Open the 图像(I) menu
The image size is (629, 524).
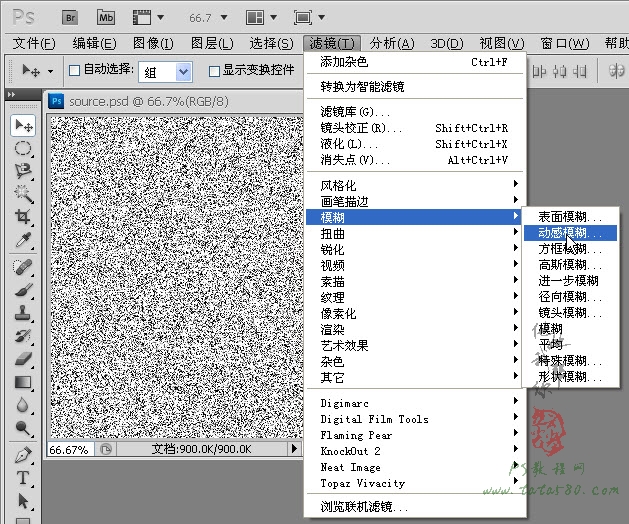153,43
